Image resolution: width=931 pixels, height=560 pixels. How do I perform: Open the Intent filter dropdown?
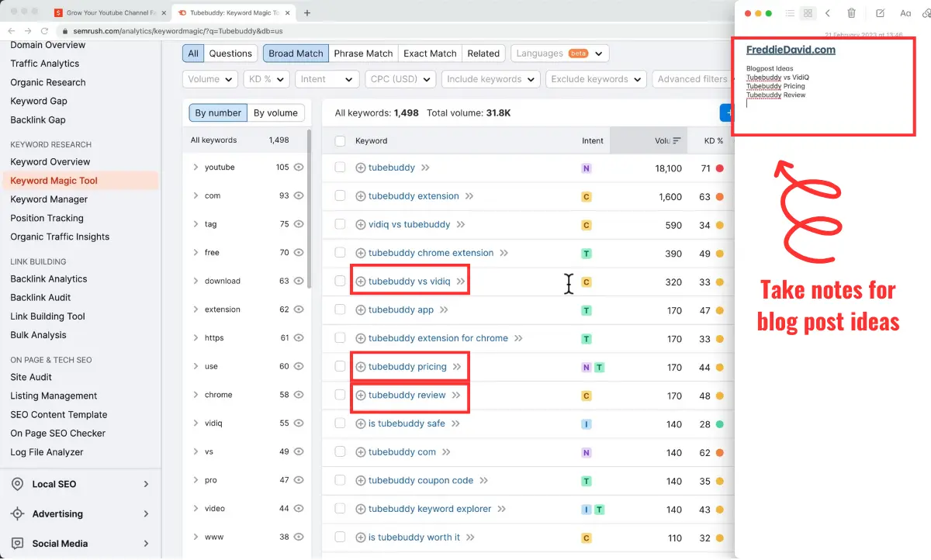(x=327, y=78)
